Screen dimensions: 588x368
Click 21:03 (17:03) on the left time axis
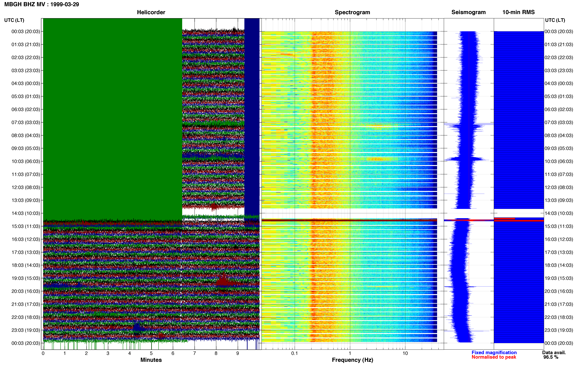(26, 304)
